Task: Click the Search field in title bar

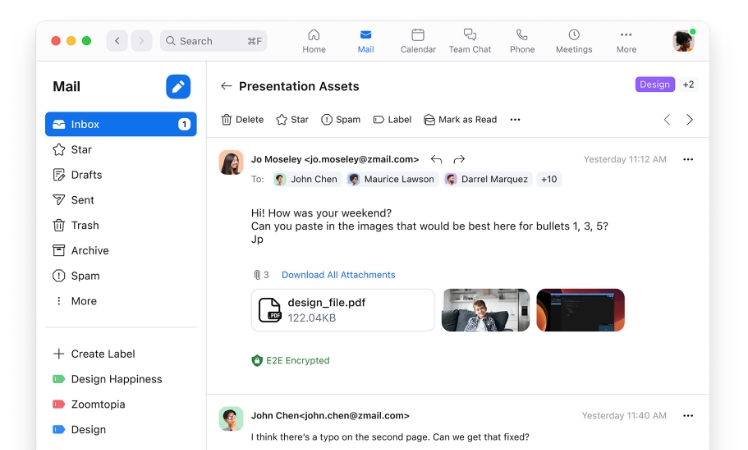Action: 213,41
